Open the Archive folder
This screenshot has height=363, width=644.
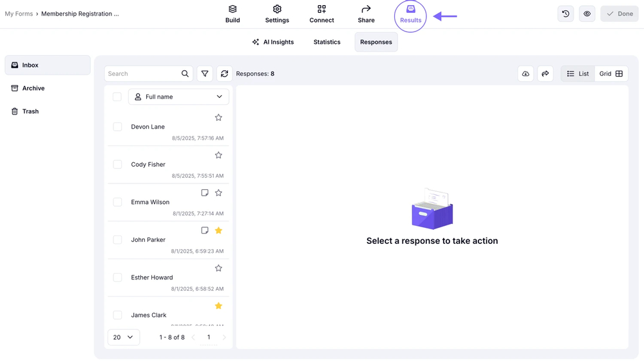(x=48, y=88)
